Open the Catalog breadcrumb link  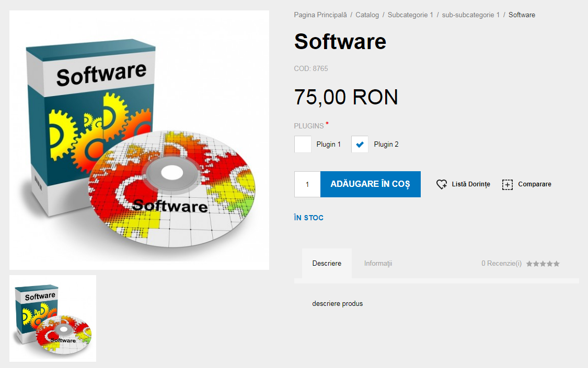(x=367, y=15)
